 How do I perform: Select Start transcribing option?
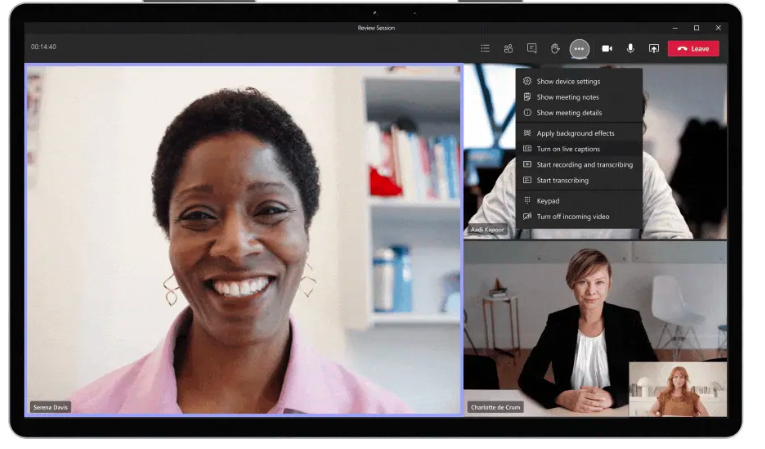tap(562, 180)
